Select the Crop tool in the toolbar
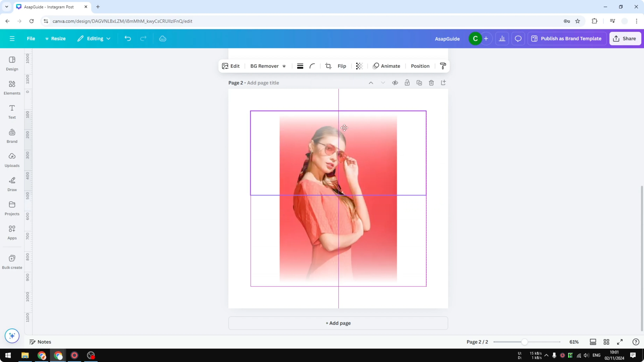The image size is (644, 362). click(328, 66)
